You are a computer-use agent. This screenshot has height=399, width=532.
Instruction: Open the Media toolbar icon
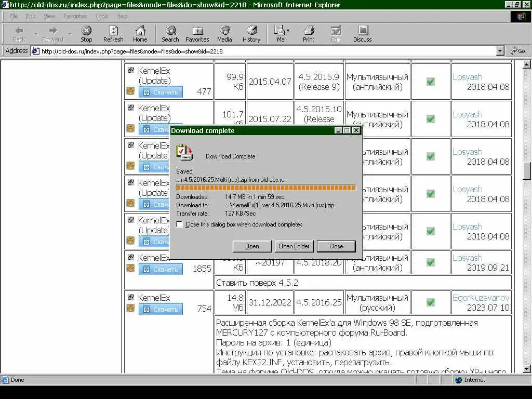(224, 34)
